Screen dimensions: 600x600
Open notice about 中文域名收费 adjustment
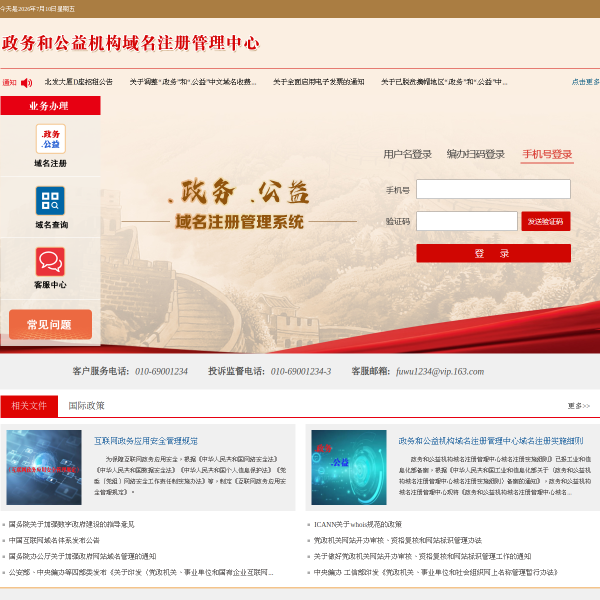tap(193, 82)
